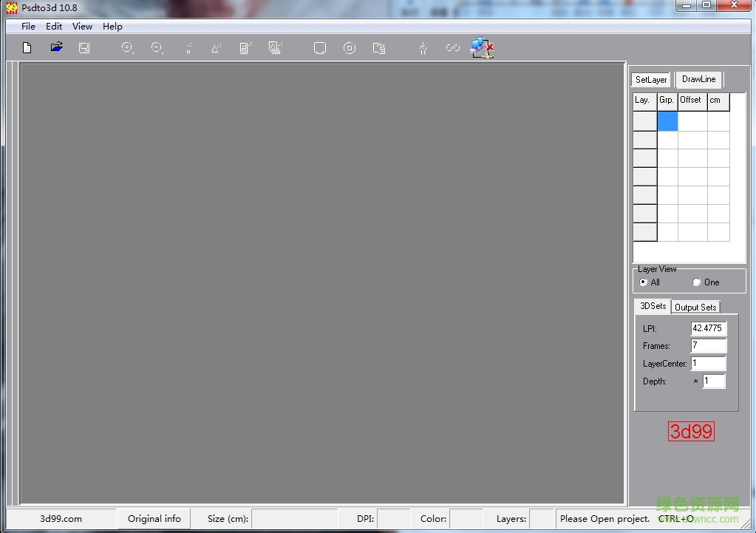The image size is (756, 533).
Task: Click the LayerCenter input field
Action: 708,364
